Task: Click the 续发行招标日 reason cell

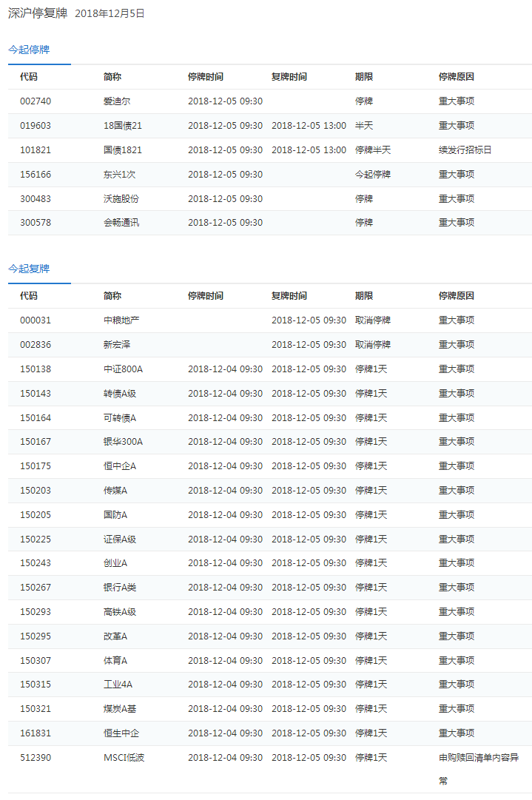Action: pyautogui.click(x=465, y=150)
